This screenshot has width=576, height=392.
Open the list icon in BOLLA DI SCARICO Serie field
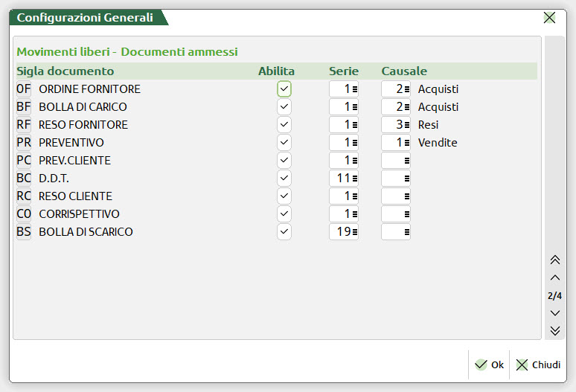[x=354, y=232]
